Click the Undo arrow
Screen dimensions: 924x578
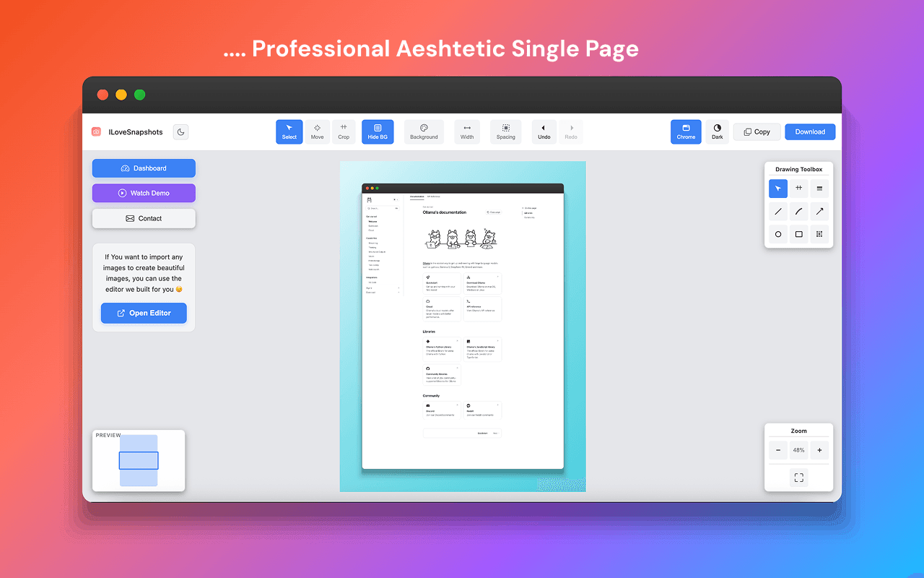point(544,131)
